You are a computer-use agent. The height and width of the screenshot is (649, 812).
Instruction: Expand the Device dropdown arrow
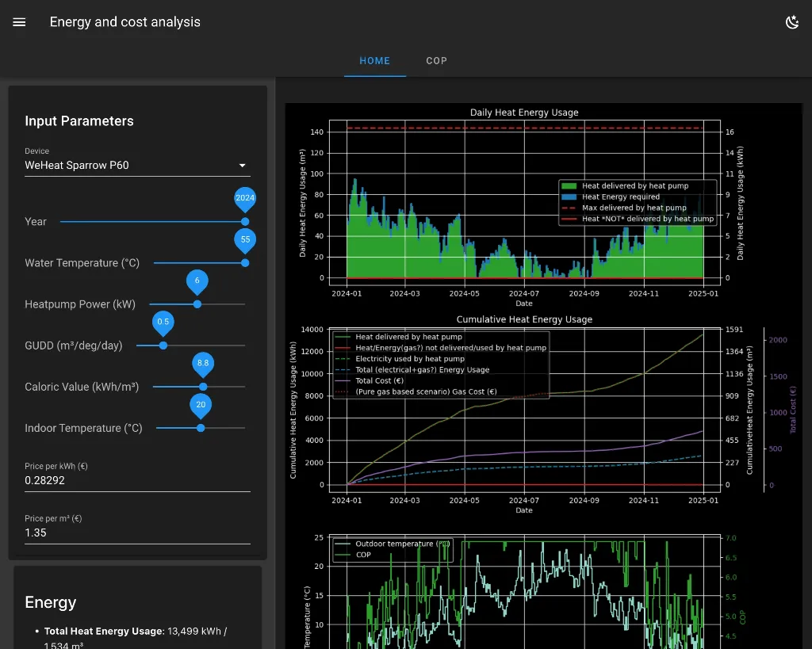click(242, 166)
